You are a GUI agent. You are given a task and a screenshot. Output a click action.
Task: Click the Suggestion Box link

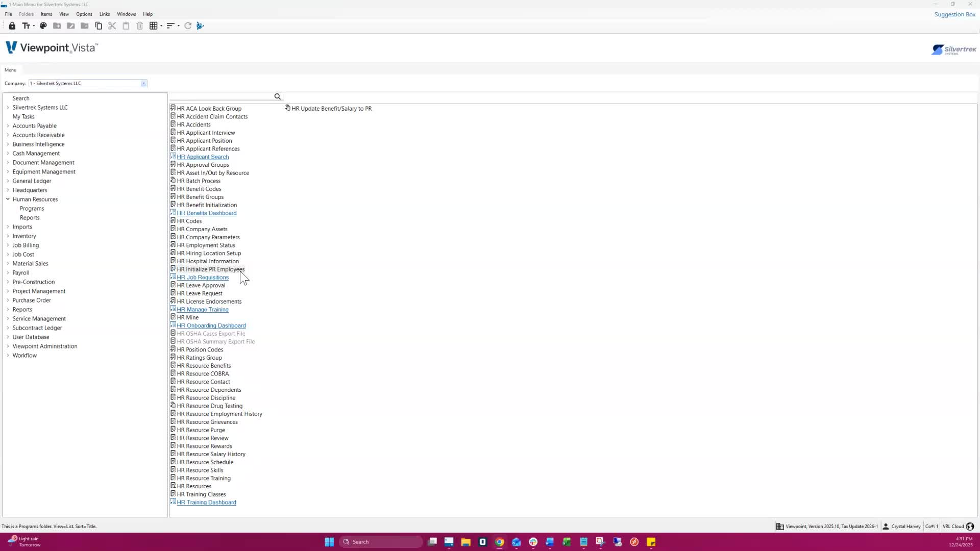point(954,14)
